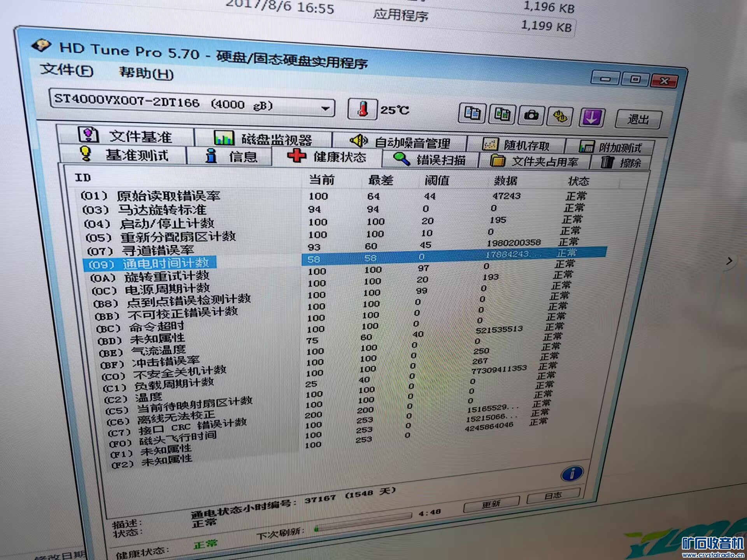747x560 pixels.
Task: Click the HD Tune Pro title icon
Action: (x=41, y=46)
